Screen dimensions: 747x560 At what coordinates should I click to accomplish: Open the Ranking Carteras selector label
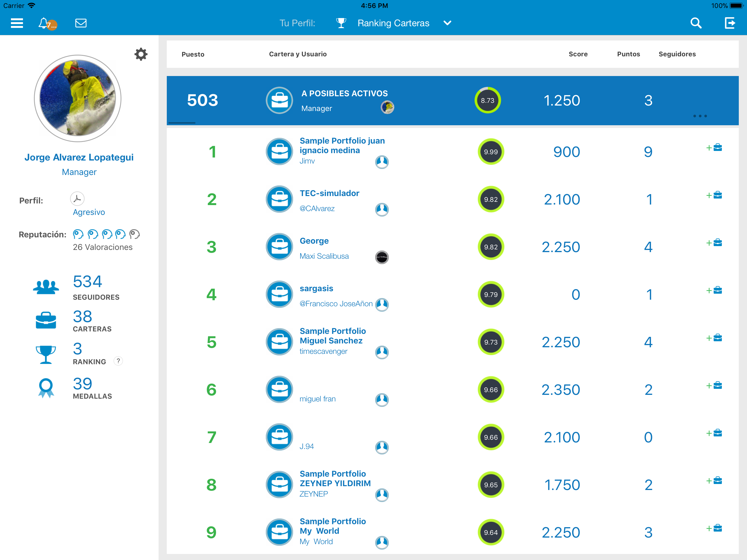393,23
